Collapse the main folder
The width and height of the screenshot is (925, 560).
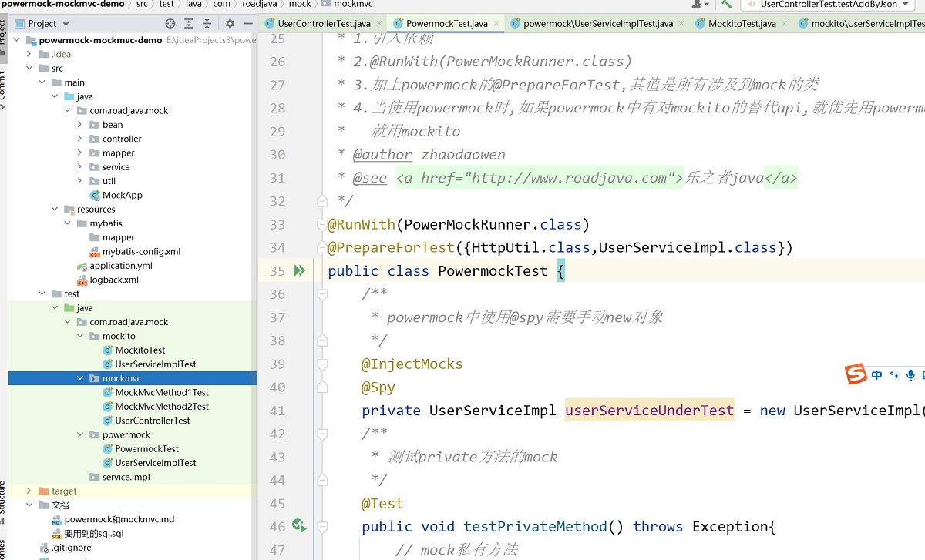(43, 82)
